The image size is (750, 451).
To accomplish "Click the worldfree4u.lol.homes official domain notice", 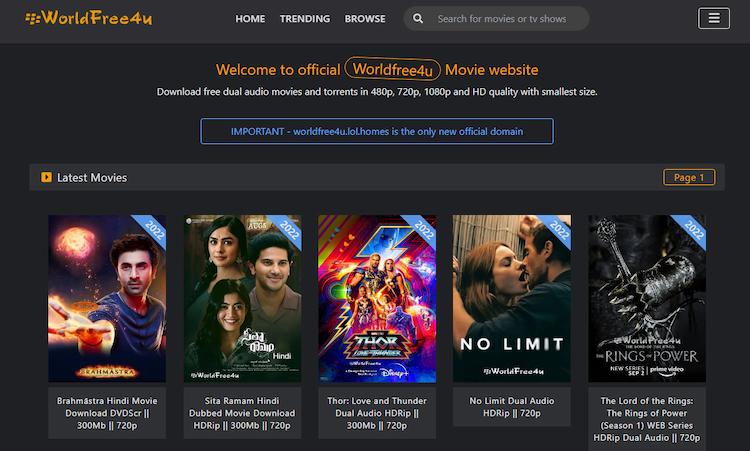I will (376, 131).
